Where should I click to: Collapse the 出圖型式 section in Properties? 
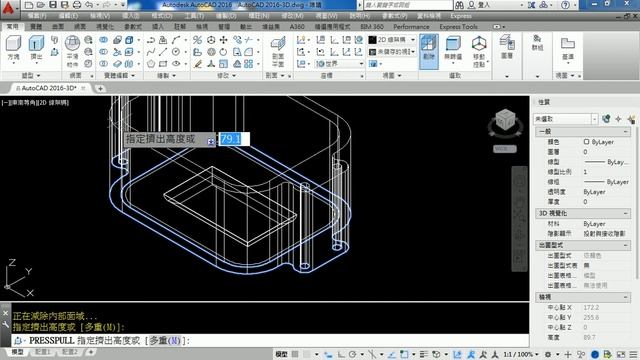click(625, 245)
